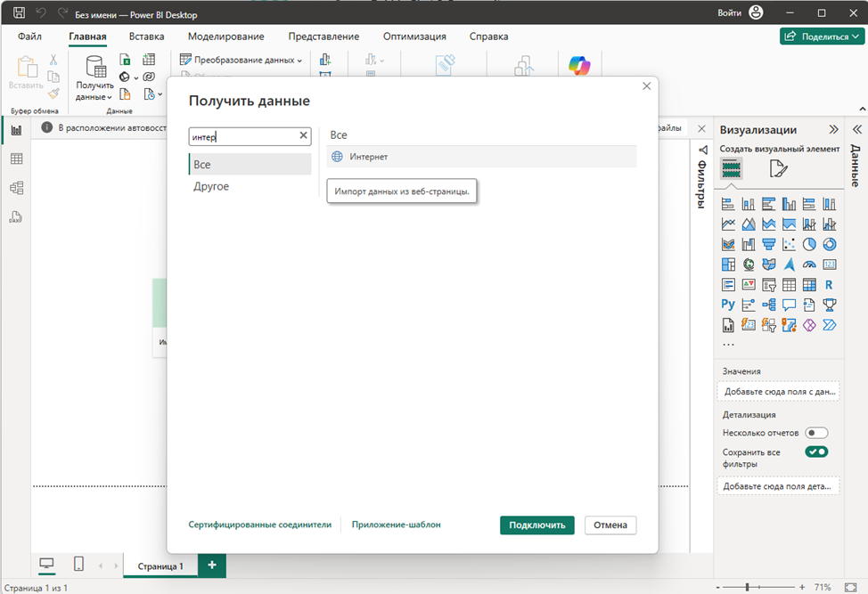This screenshot has height=594, width=868.
Task: Open the Copilot icon in ribbon
Action: (579, 66)
